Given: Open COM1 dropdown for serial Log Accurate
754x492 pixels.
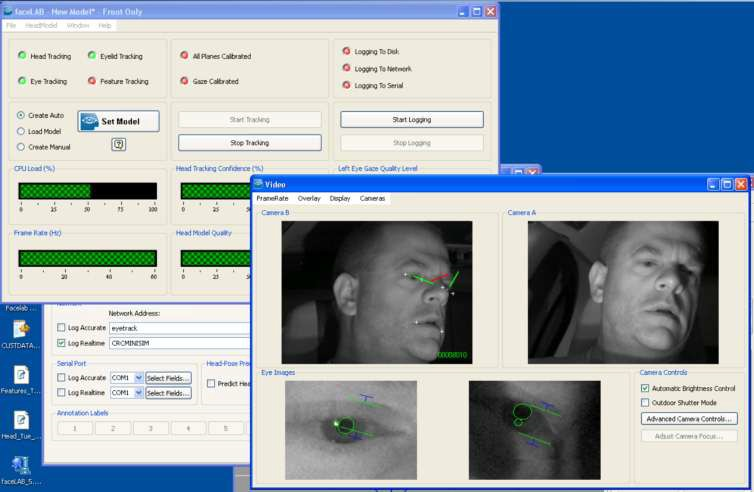Looking at the screenshot, I should [x=138, y=378].
